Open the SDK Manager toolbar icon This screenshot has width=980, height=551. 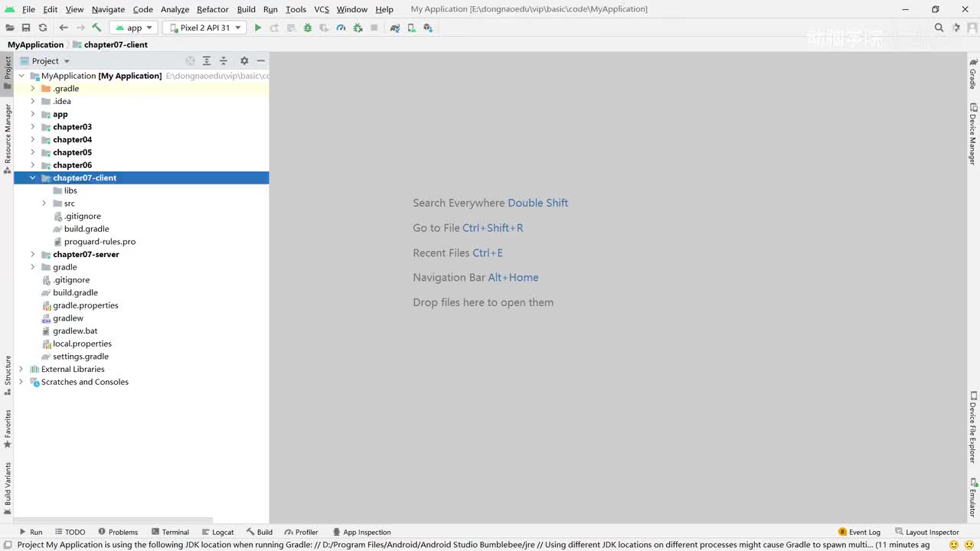click(x=428, y=28)
